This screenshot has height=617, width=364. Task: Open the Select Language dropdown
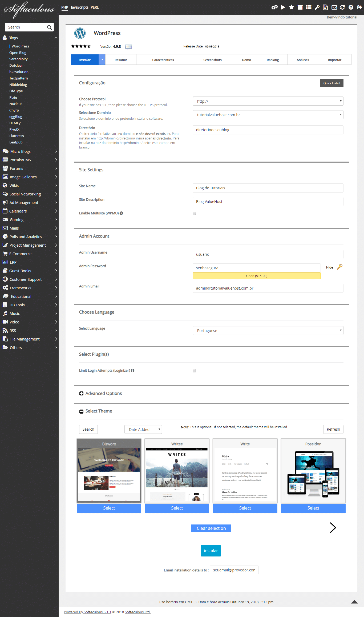point(268,330)
